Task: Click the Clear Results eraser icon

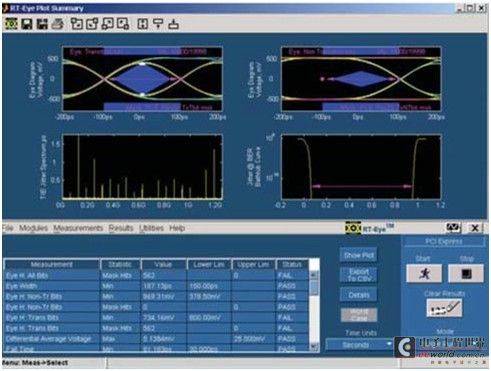Action: [445, 308]
